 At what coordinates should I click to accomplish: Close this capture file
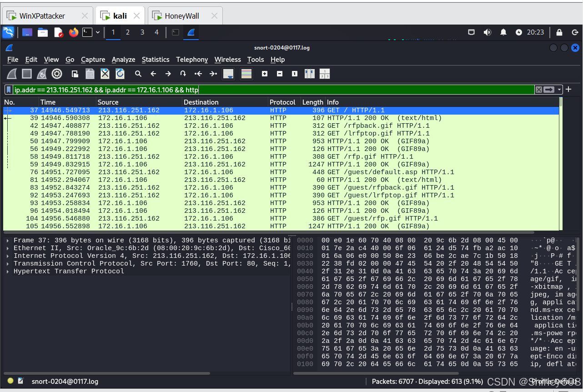105,74
